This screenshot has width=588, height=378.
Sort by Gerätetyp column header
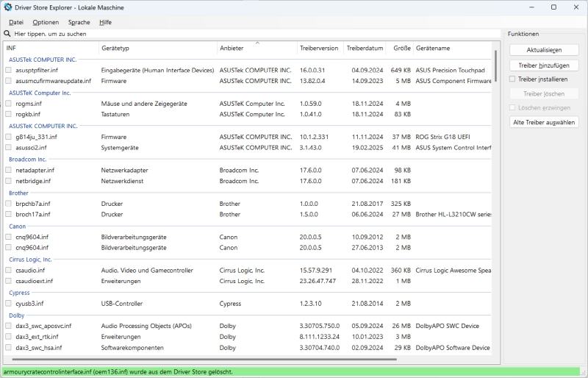[x=158, y=48]
